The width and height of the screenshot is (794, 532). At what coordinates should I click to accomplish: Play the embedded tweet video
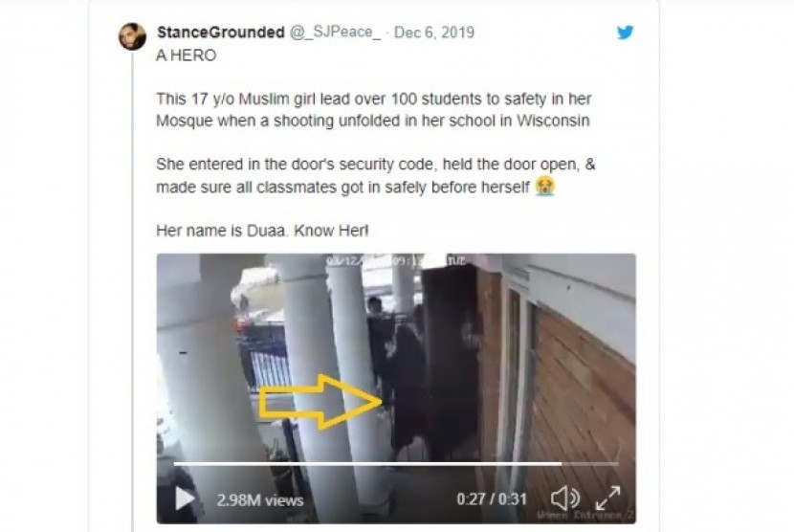pos(185,499)
